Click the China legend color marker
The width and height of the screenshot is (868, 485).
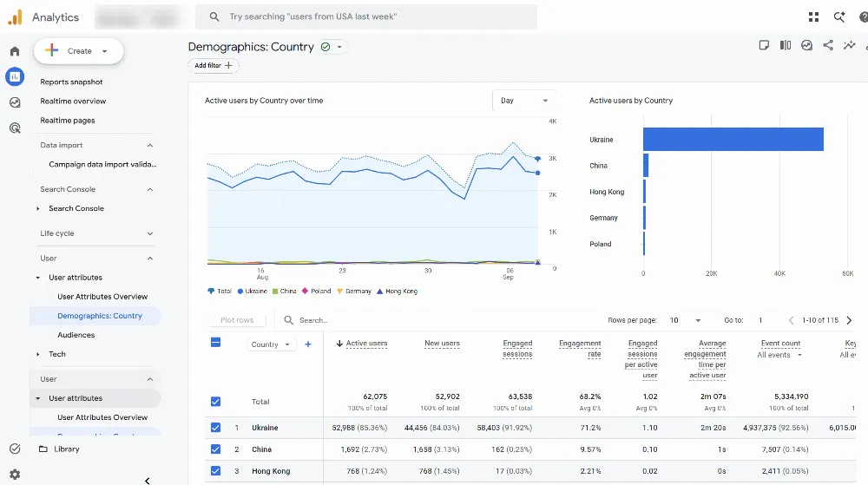pos(274,292)
